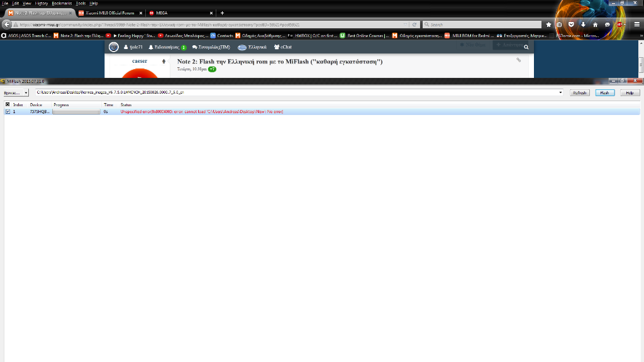Viewport: 644px width, 362px height.
Task: Show more bookmarks with the overflow chevron
Action: coord(641,36)
